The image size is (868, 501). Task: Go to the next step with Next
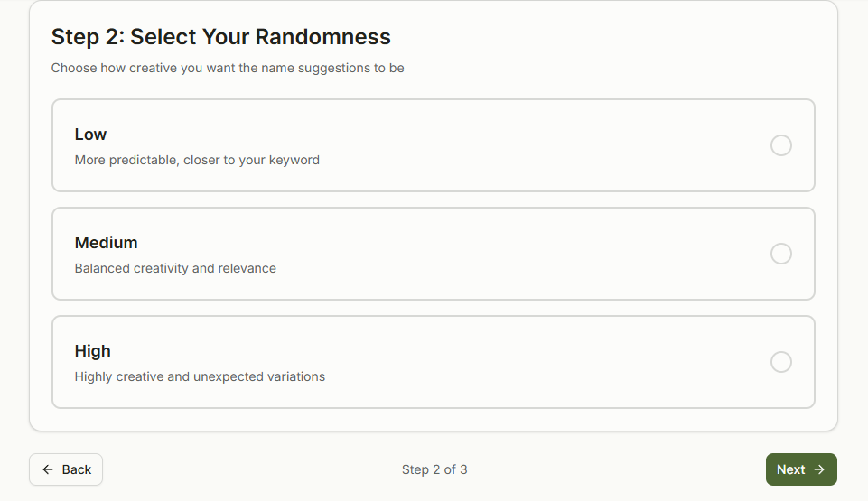click(801, 469)
